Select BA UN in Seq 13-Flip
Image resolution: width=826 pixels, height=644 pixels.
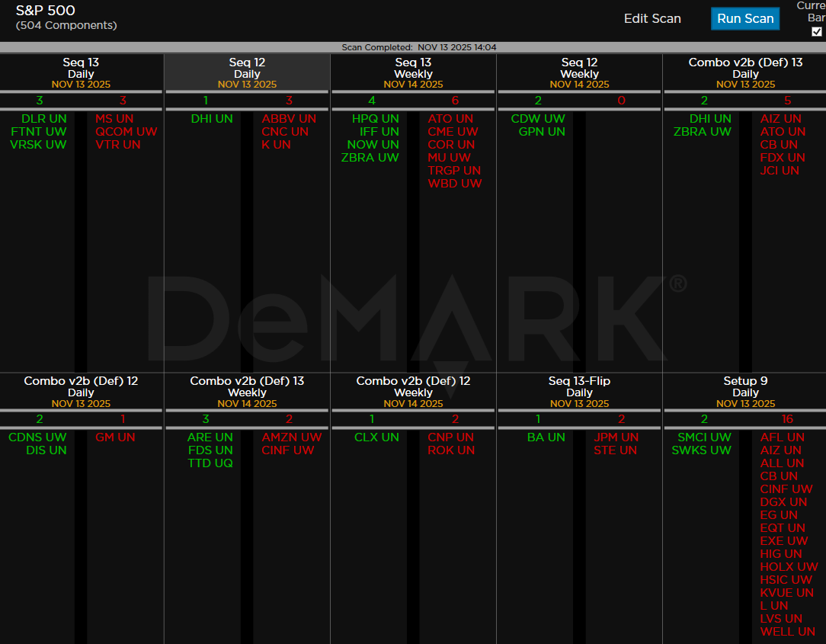pos(546,437)
